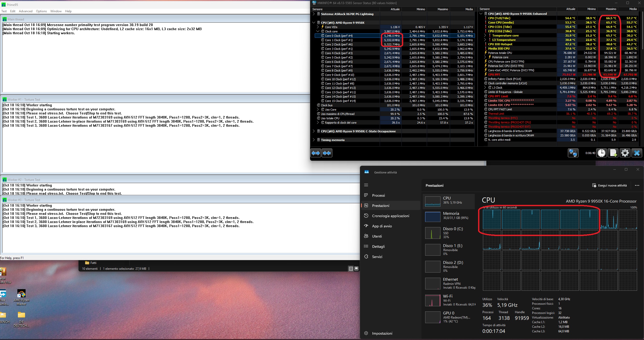Click HWiNFO shrink columns arrows button

327,153
